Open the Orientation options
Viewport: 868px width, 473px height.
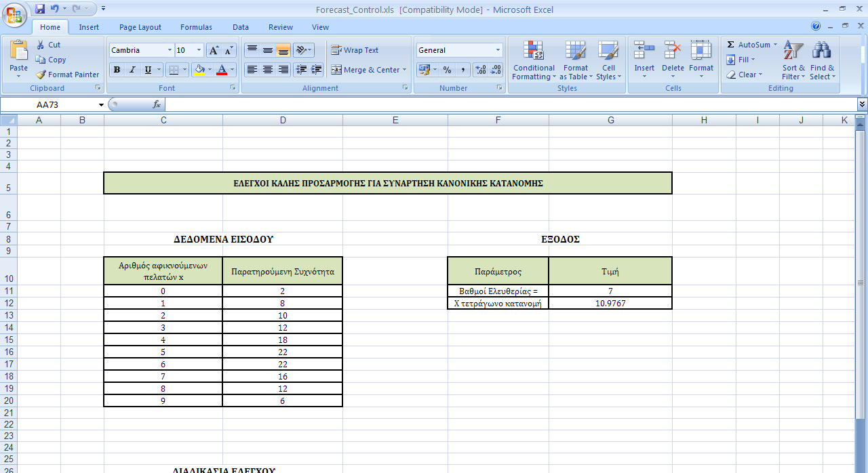click(303, 50)
